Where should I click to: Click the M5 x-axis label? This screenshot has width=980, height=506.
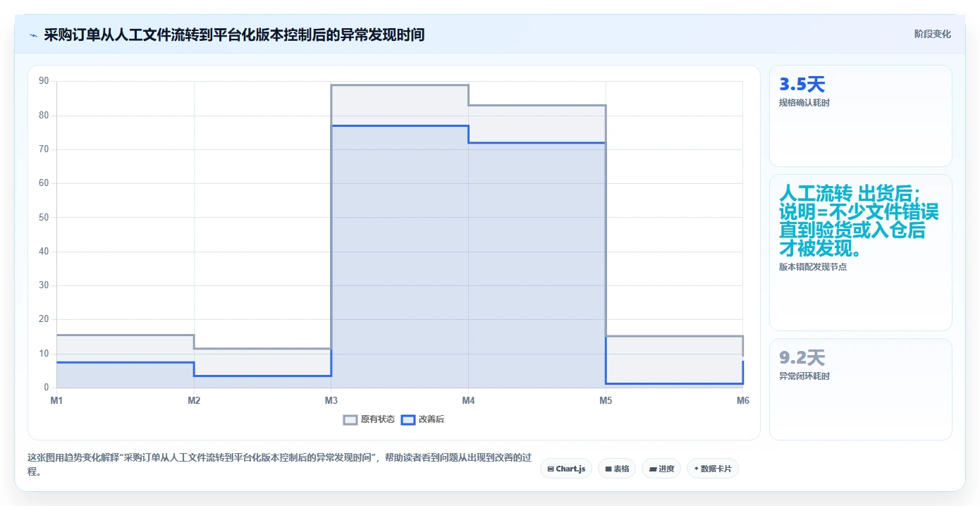606,400
